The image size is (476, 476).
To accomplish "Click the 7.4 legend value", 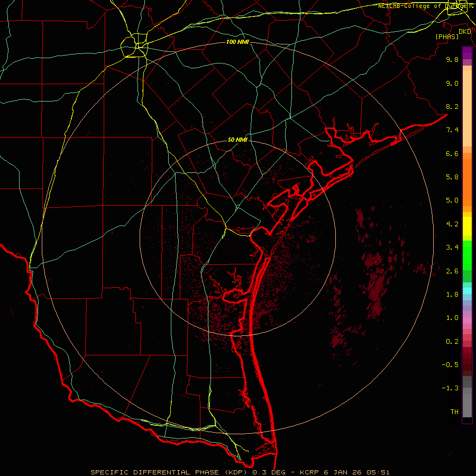I will [x=452, y=130].
